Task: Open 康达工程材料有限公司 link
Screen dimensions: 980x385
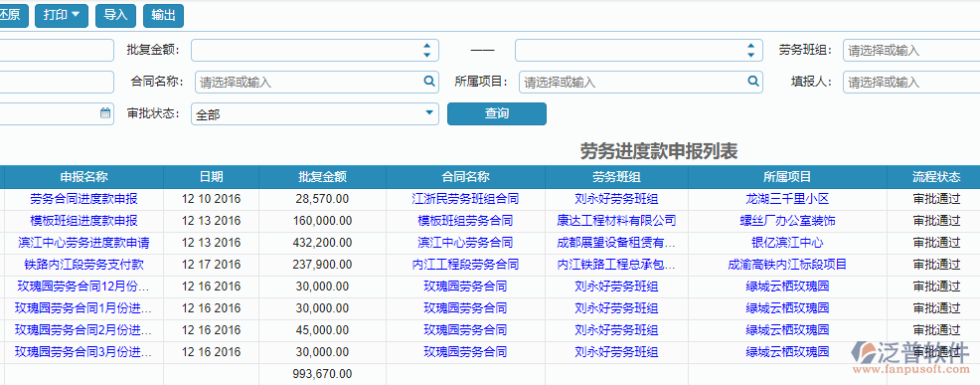Action: 616,221
